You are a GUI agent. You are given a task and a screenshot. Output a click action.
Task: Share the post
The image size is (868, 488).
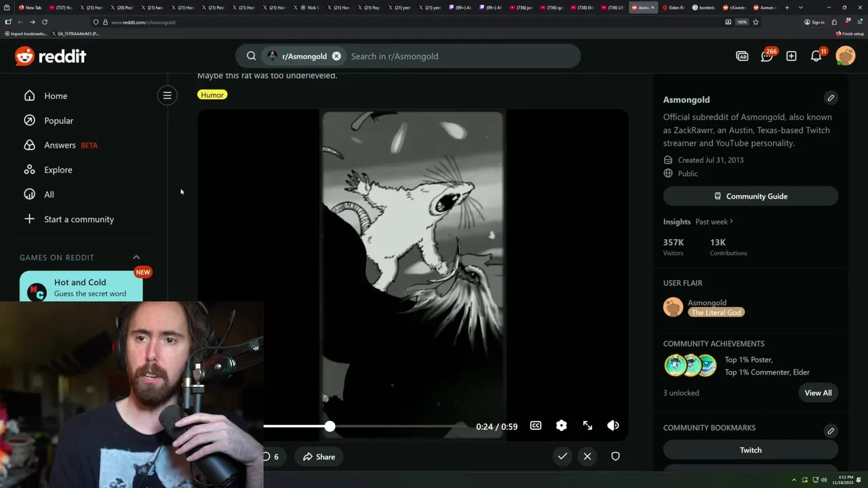point(319,457)
